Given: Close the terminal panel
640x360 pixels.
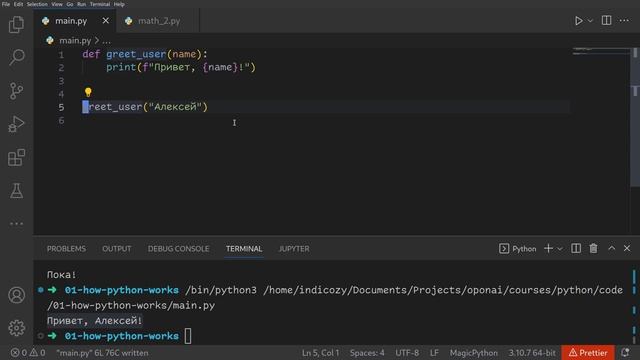Looking at the screenshot, I should tap(627, 248).
